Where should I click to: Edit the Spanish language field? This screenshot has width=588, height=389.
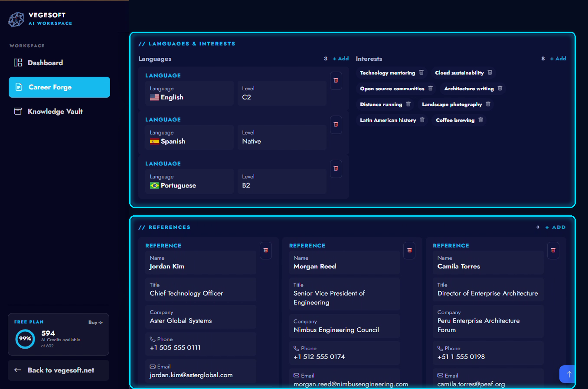tap(189, 137)
